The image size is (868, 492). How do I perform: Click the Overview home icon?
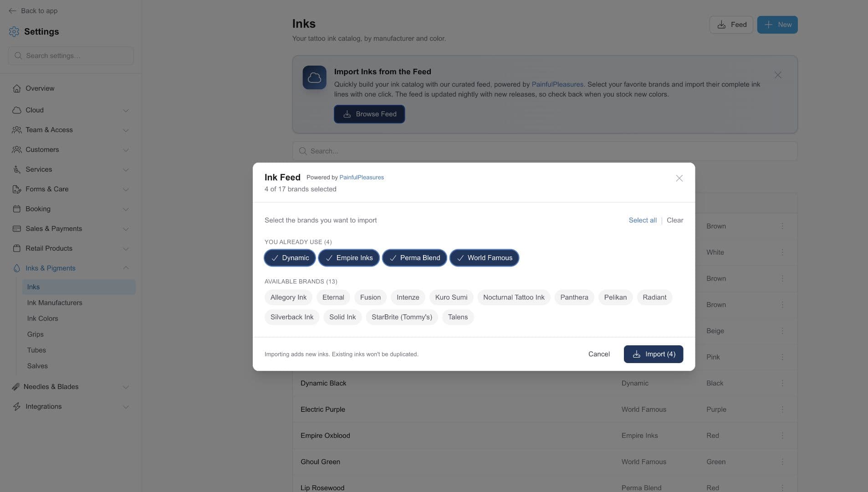click(x=17, y=88)
